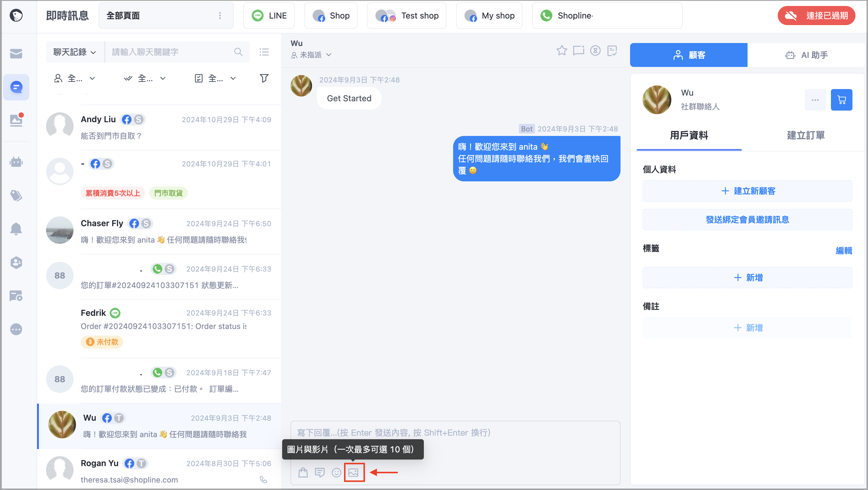
Task: Click the block/close conversation circle icon
Action: (x=595, y=50)
